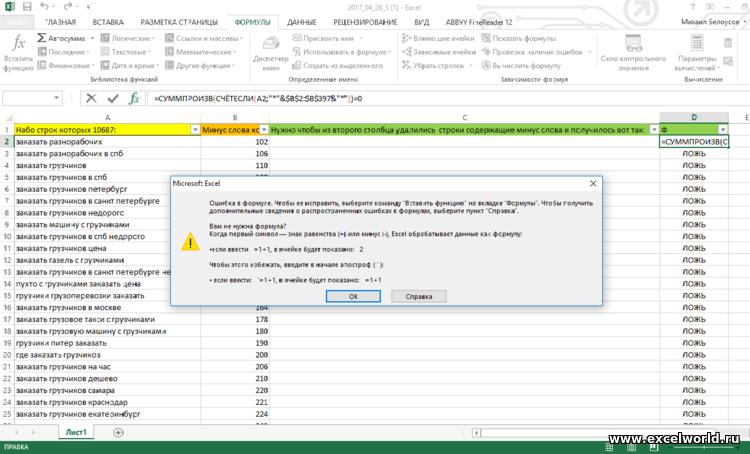Click Создать из выделенного
This screenshot has height=454, width=750.
(x=338, y=66)
